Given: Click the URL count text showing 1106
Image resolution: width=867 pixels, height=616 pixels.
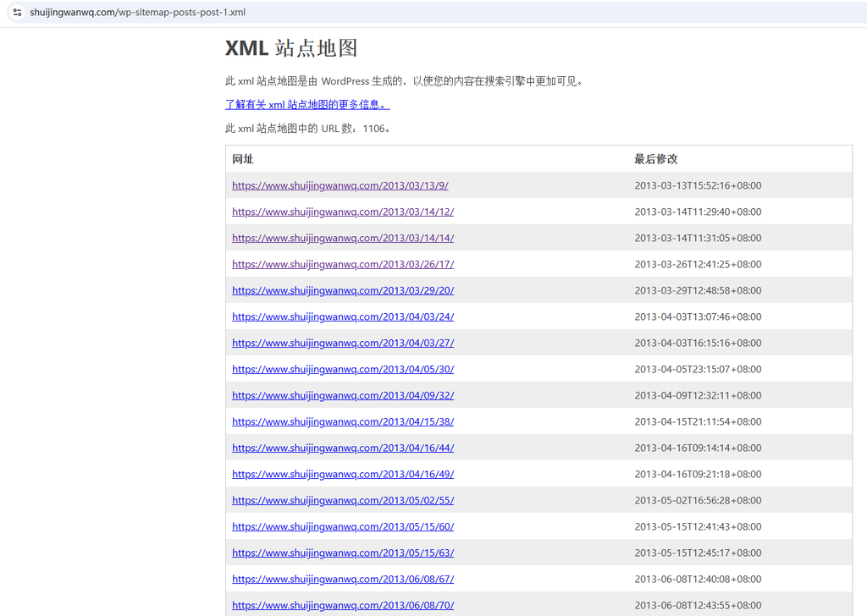Looking at the screenshot, I should [x=308, y=128].
